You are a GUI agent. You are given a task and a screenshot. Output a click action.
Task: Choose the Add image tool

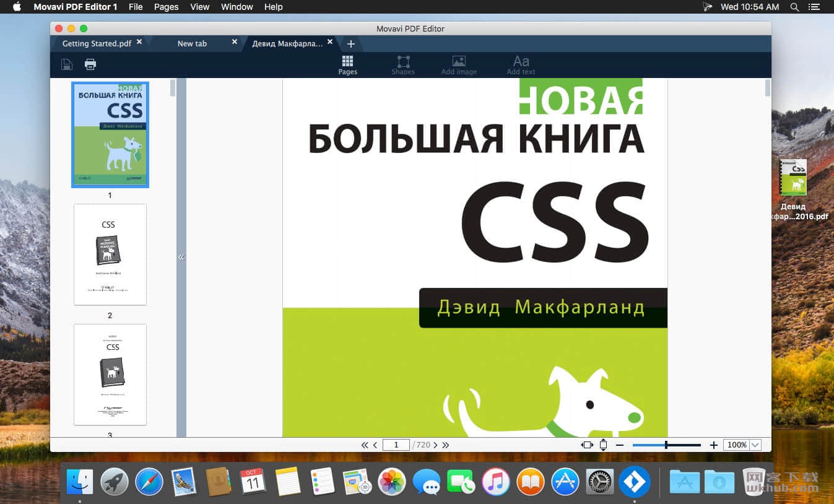(x=459, y=65)
